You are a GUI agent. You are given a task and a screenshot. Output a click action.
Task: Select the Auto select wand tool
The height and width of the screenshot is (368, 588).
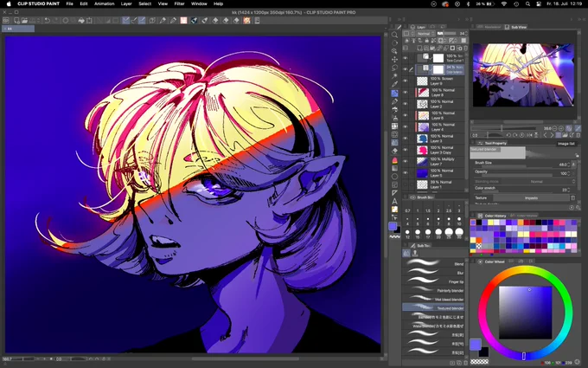tap(394, 76)
